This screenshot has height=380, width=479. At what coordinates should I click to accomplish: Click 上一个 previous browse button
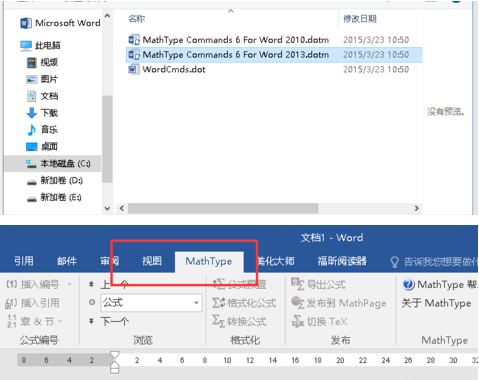(x=109, y=284)
